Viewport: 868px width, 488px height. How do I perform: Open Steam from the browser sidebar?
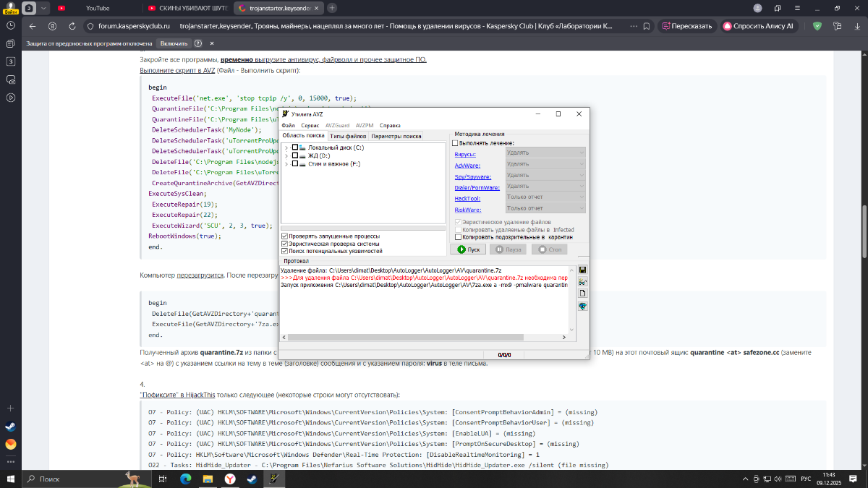11,427
